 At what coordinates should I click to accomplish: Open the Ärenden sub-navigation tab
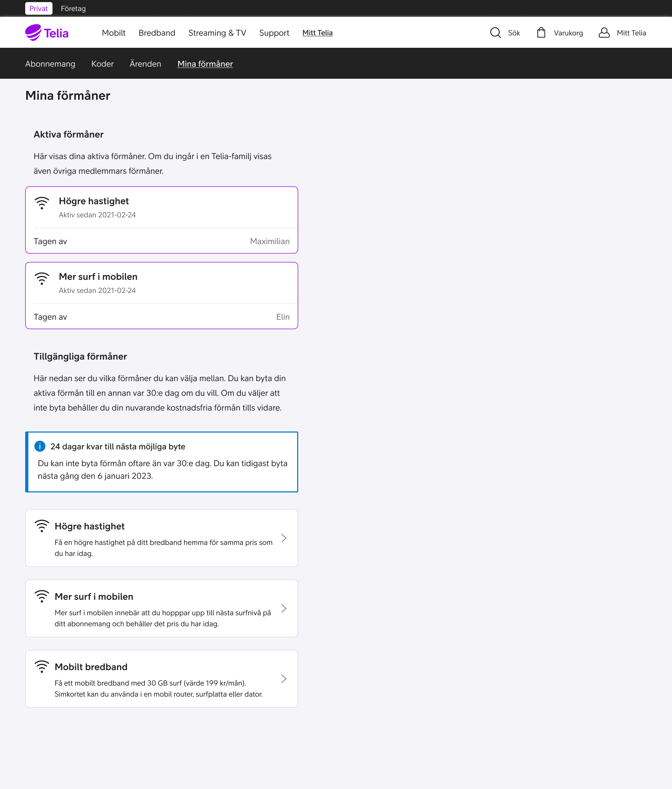coord(145,64)
